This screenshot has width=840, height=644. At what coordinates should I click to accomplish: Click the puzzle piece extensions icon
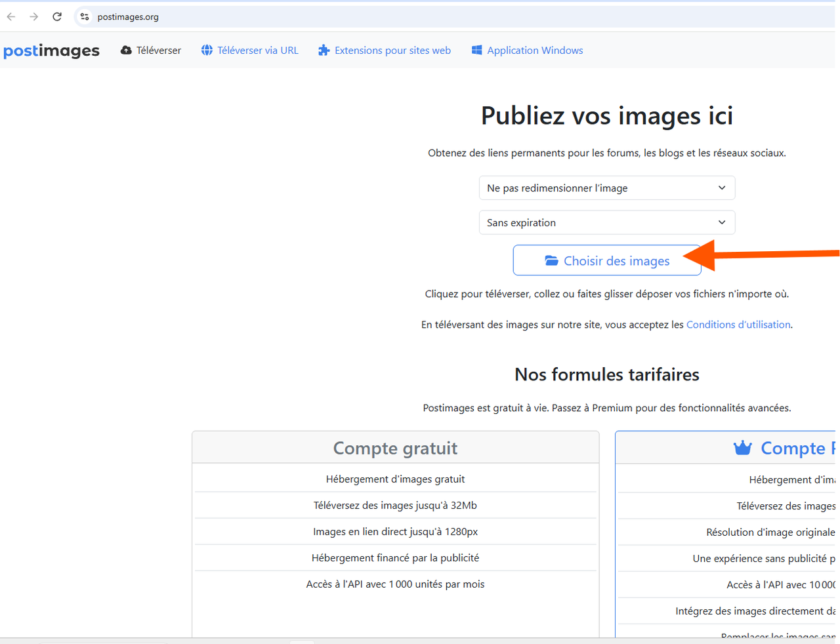[x=324, y=50]
